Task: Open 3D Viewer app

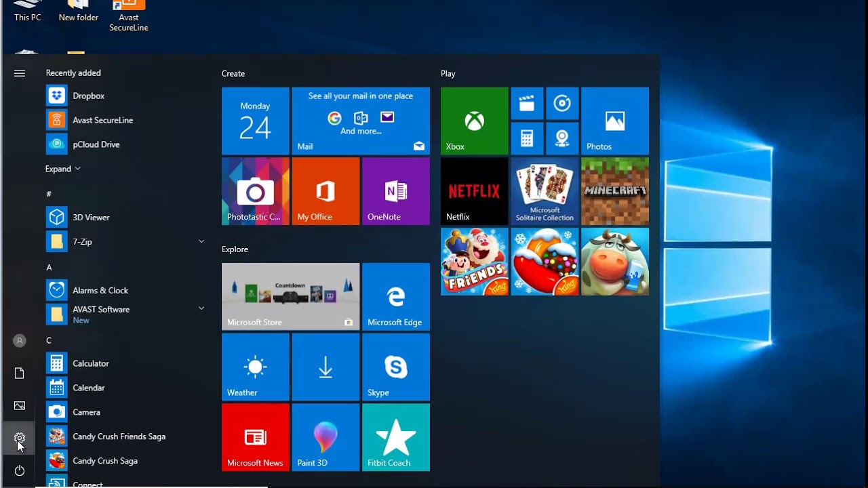Action: (x=125, y=218)
